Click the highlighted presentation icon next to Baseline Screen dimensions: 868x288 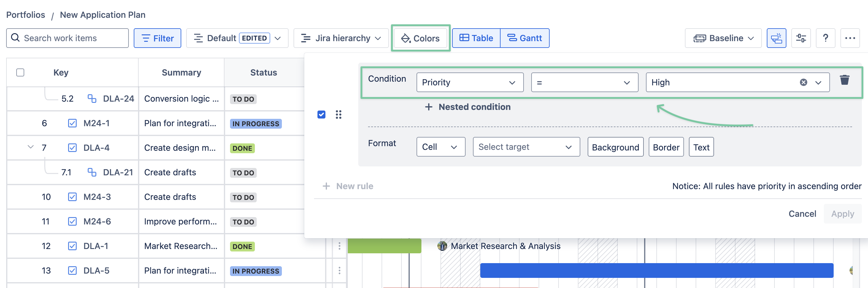(776, 38)
